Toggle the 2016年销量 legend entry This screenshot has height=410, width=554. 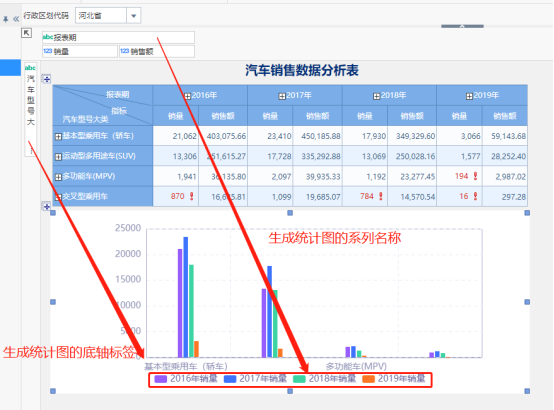click(186, 379)
